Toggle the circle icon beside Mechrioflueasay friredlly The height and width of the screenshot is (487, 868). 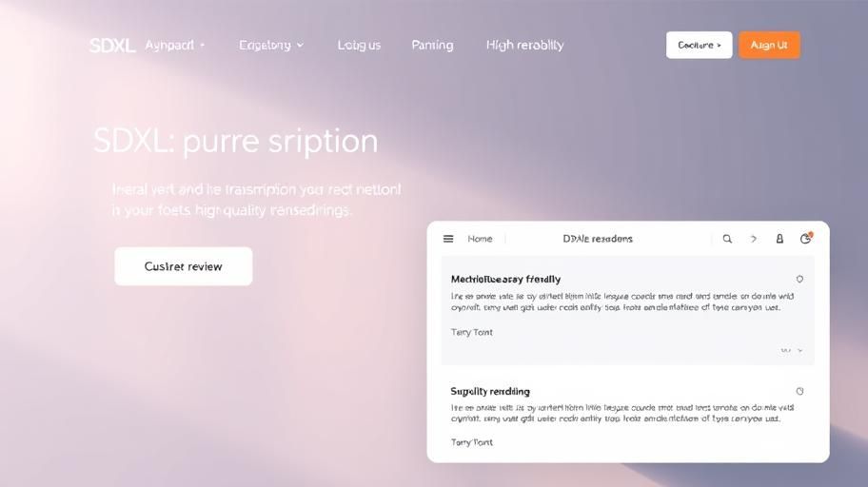pos(799,279)
